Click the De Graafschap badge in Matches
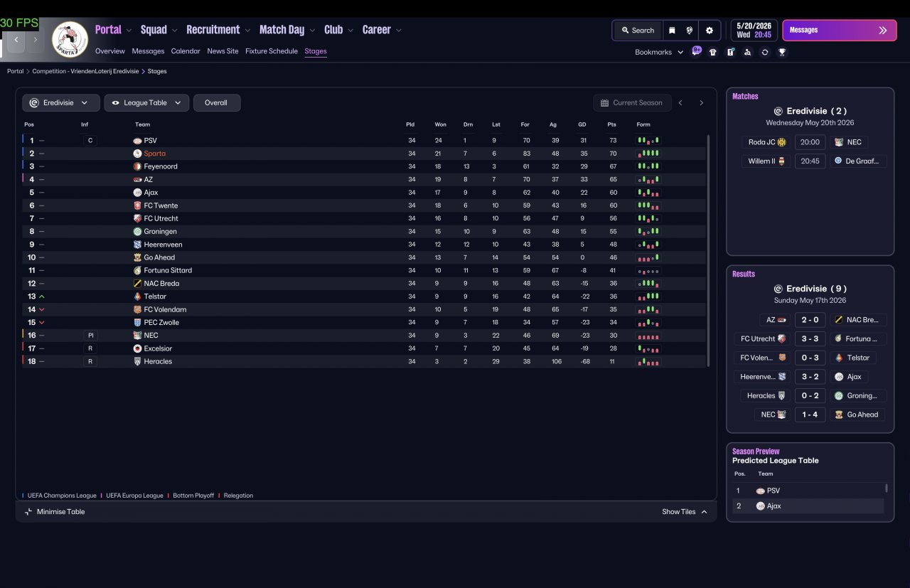The height and width of the screenshot is (588, 910). [x=839, y=161]
